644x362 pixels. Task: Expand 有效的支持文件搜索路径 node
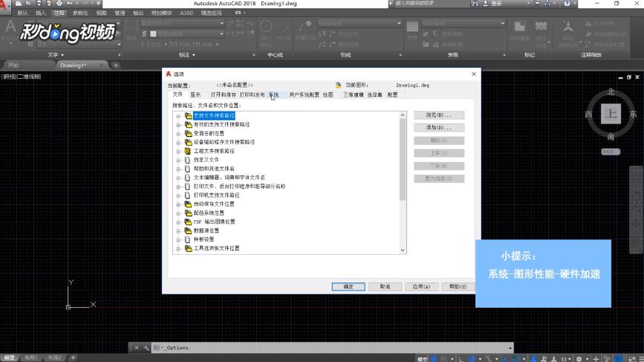click(x=178, y=124)
